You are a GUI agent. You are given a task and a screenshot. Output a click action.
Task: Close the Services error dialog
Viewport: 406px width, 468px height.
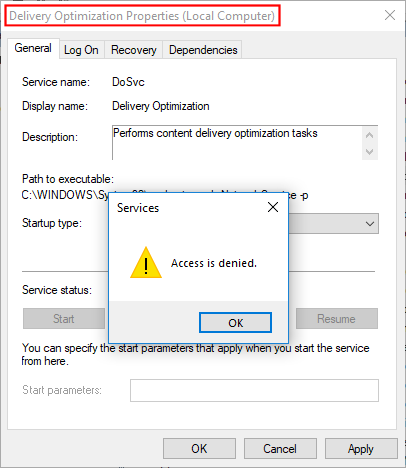click(x=273, y=207)
